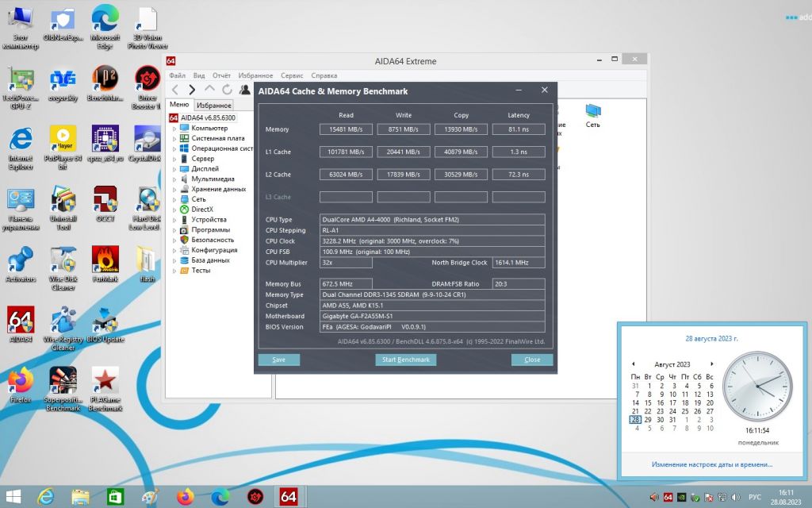This screenshot has width=812, height=508.
Task: Open the Windows Start button on the taskbar
Action: (x=13, y=497)
